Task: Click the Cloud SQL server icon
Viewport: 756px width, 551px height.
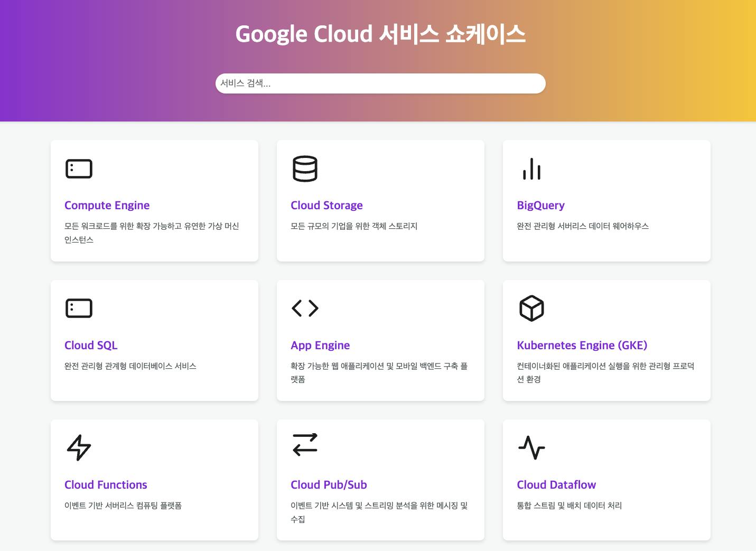Action: click(x=79, y=309)
